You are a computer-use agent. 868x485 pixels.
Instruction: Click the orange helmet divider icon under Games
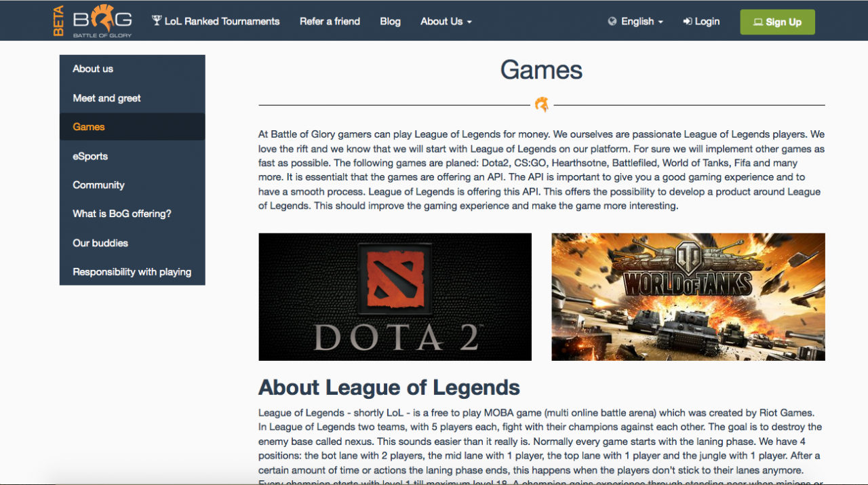point(542,104)
